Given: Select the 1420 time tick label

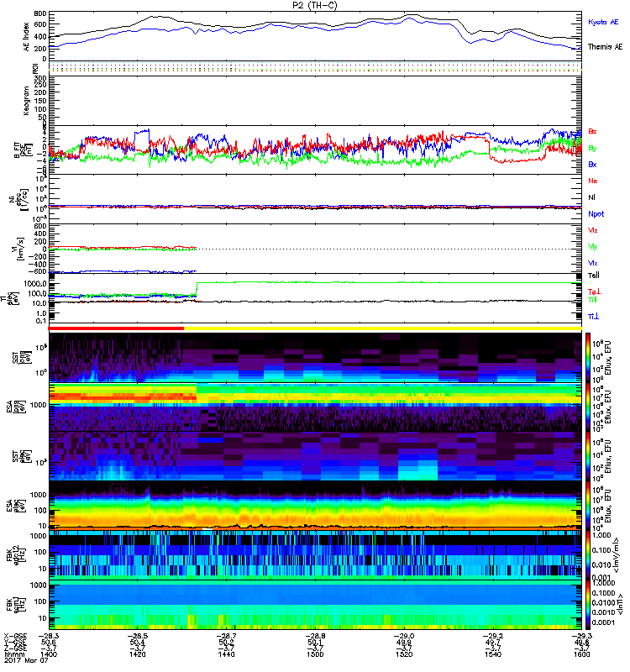Looking at the screenshot, I should pos(137,654).
